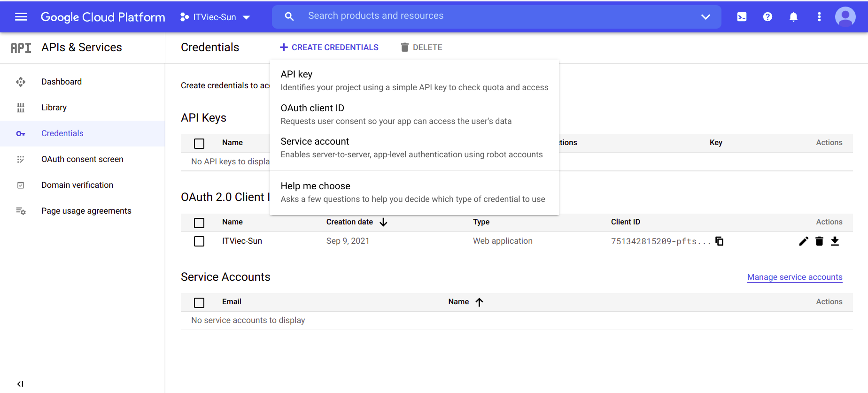
Task: Delete the ITViec-Sun OAuth client
Action: pyautogui.click(x=819, y=241)
